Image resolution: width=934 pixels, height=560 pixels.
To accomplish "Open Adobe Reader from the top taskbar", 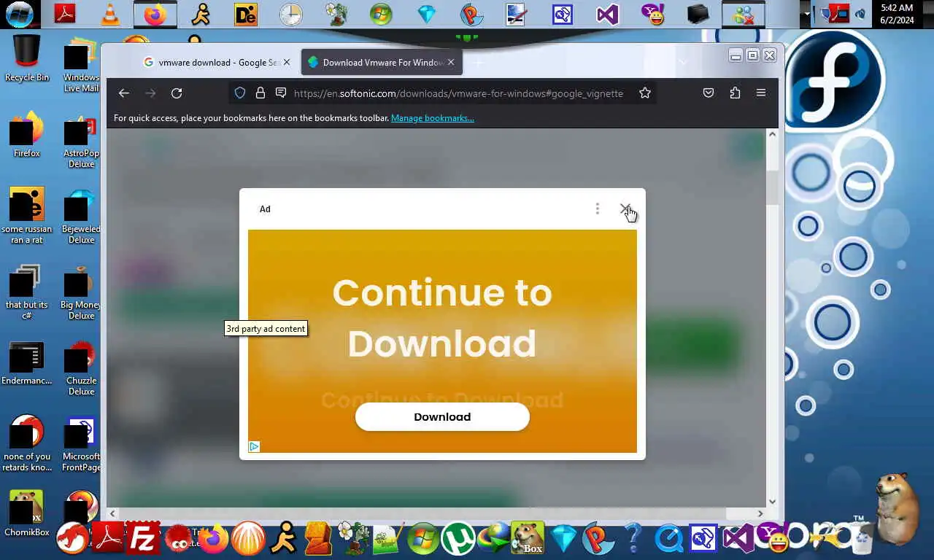I will tap(65, 14).
